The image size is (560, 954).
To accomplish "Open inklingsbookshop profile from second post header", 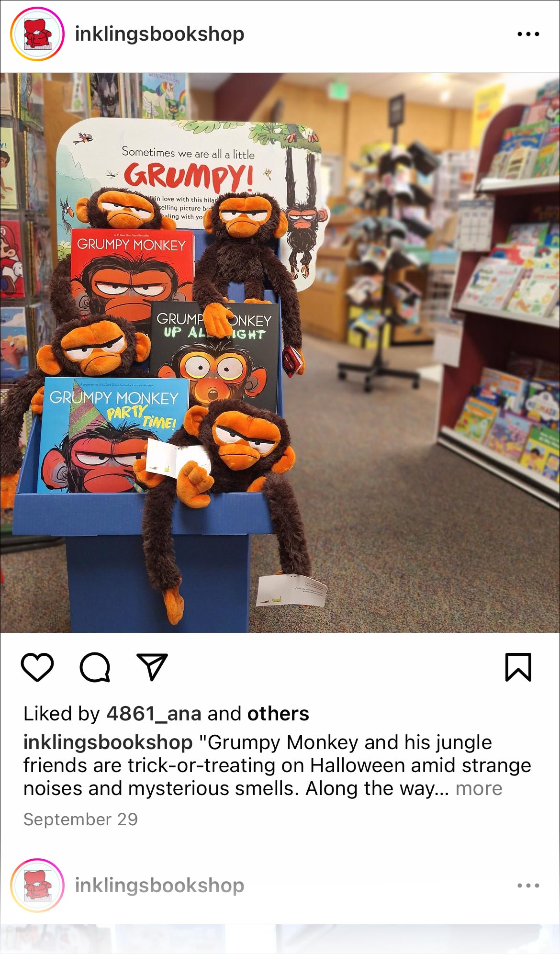I will 159,886.
